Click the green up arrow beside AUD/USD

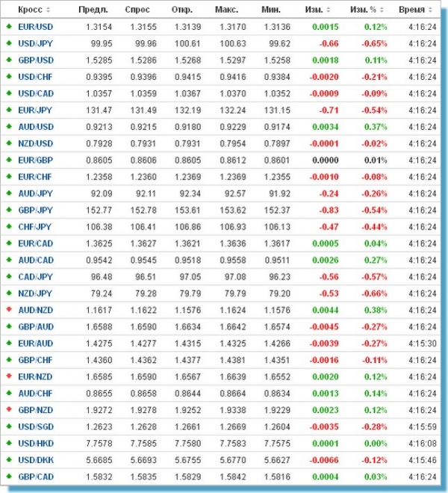tap(9, 126)
